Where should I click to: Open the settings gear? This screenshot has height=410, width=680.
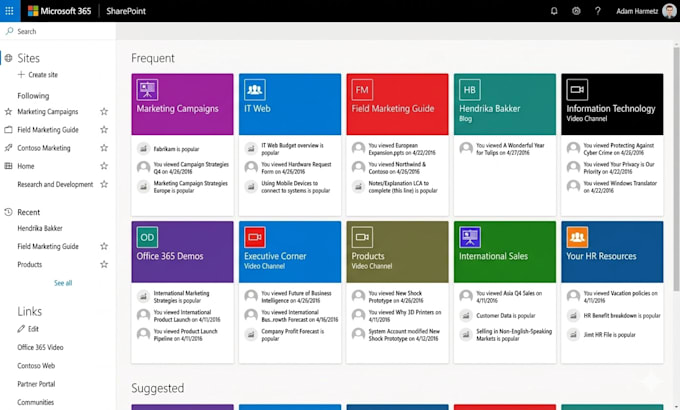pos(576,11)
